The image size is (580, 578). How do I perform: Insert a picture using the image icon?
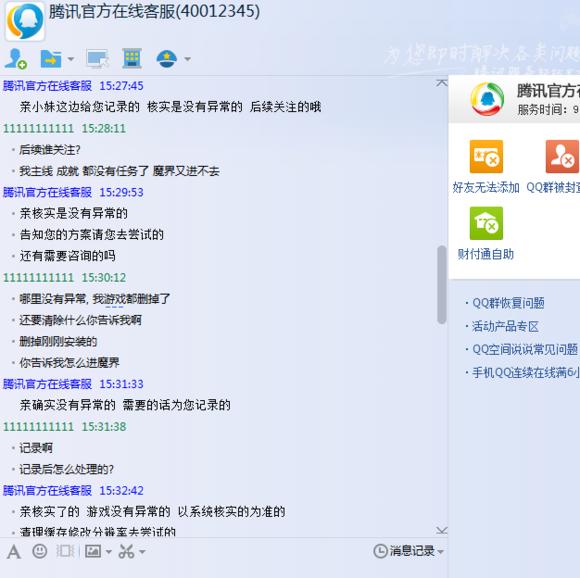93,551
